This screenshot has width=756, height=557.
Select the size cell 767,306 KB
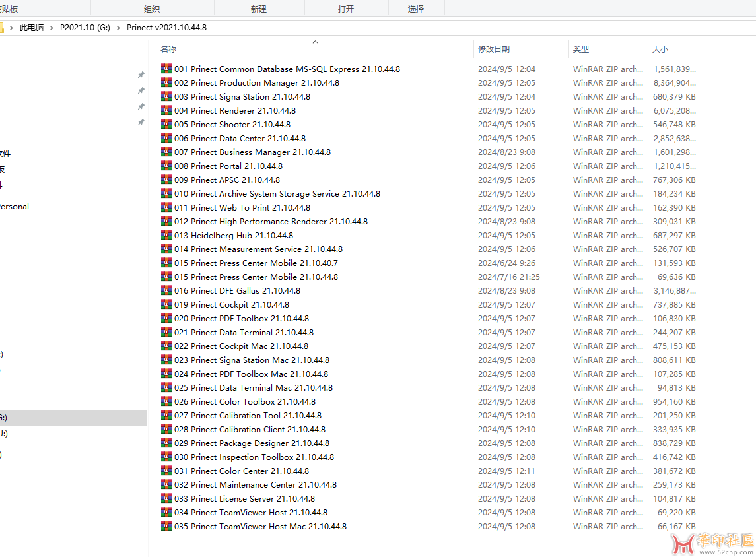(675, 180)
